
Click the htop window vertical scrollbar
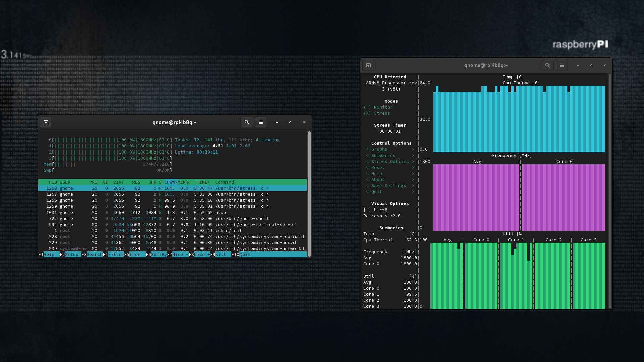[x=309, y=194]
